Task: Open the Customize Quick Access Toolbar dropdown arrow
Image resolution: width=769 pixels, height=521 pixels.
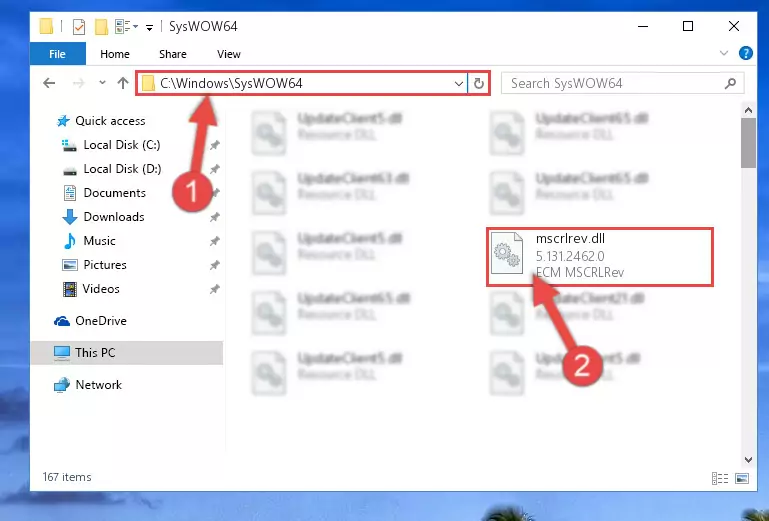Action: pos(149,27)
